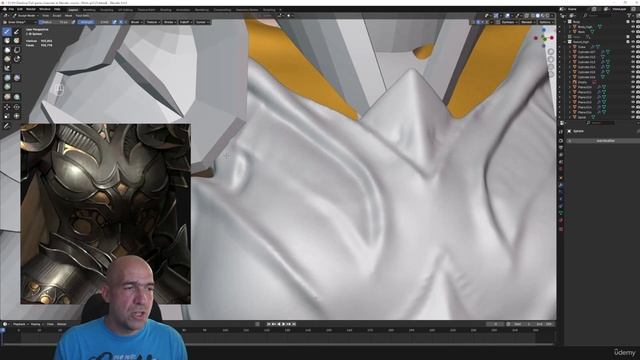Open the Texture settings dropdown
Viewport: 640px width, 360px height.
click(154, 22)
